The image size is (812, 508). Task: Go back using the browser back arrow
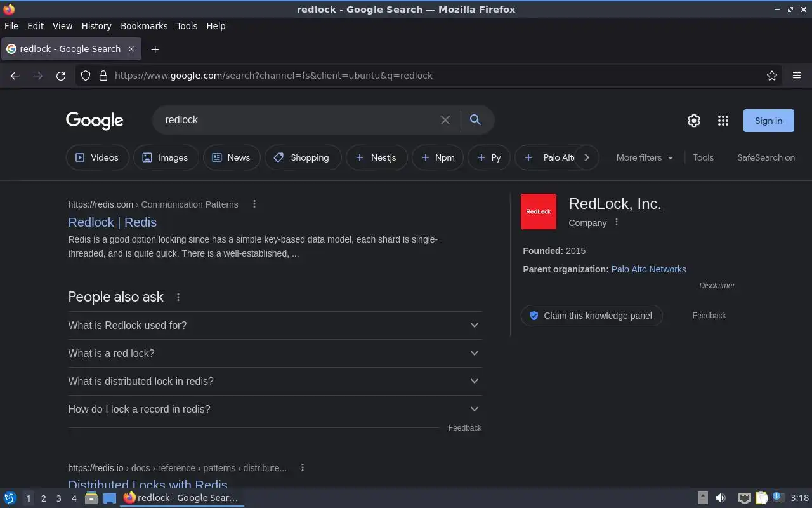(x=15, y=76)
